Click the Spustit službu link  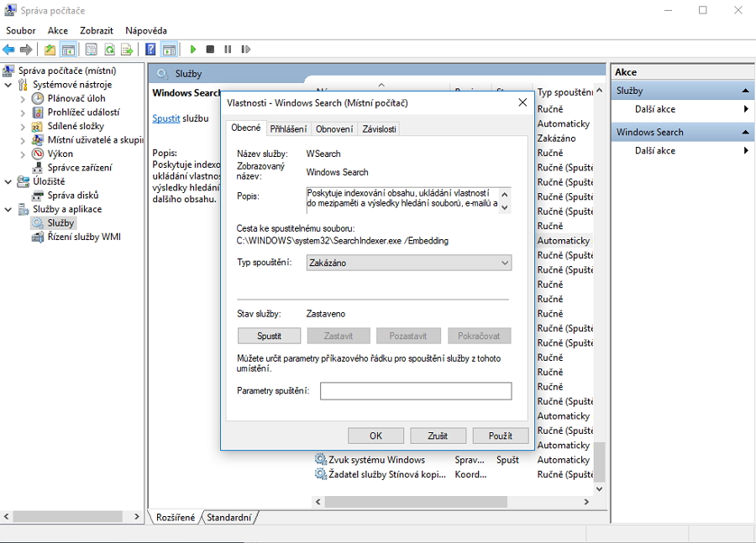[x=166, y=118]
